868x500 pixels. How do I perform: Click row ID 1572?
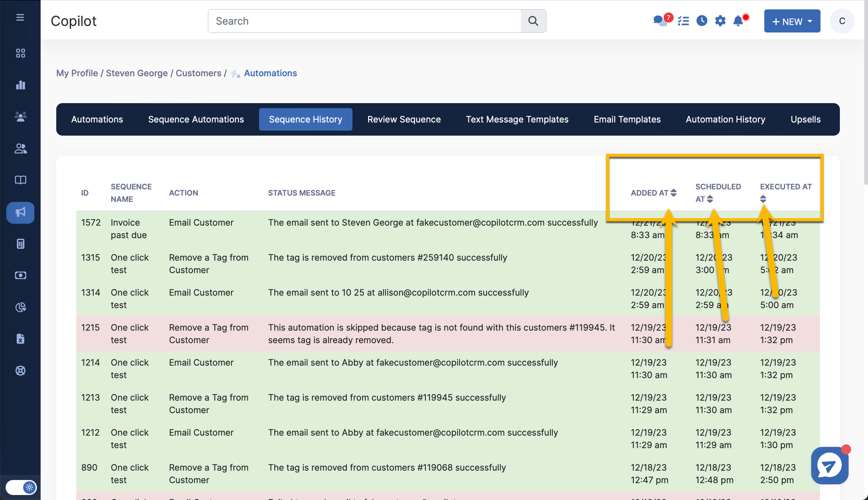tap(91, 222)
